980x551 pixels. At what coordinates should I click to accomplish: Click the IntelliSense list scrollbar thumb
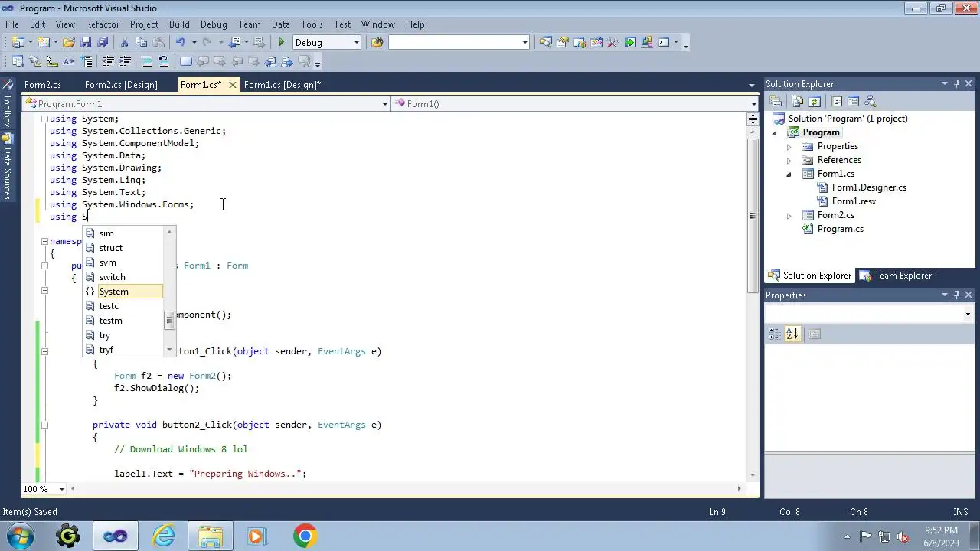click(x=170, y=320)
